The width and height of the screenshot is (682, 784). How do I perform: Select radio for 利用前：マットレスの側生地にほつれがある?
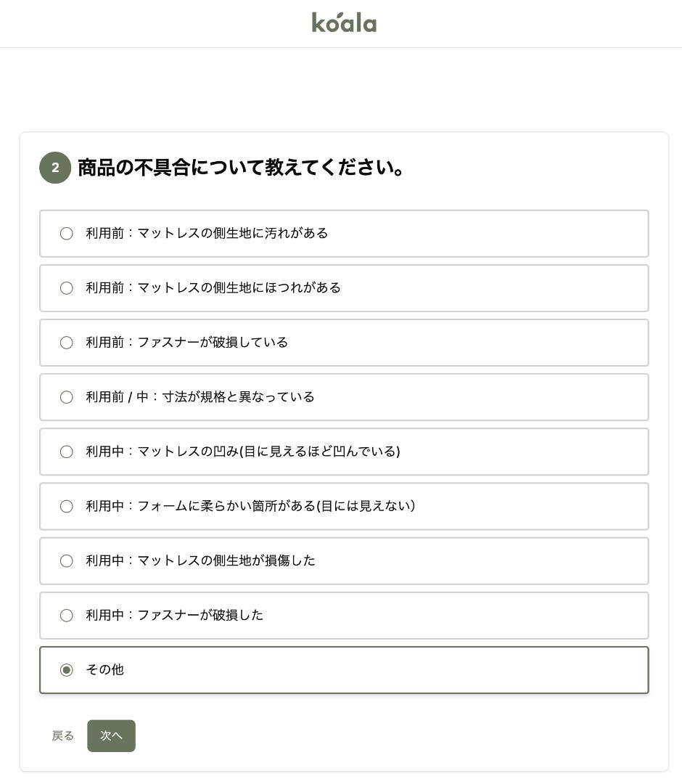coord(67,288)
